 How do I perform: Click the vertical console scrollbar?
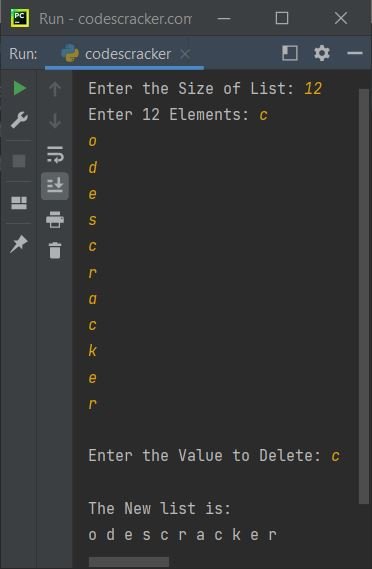[x=364, y=296]
